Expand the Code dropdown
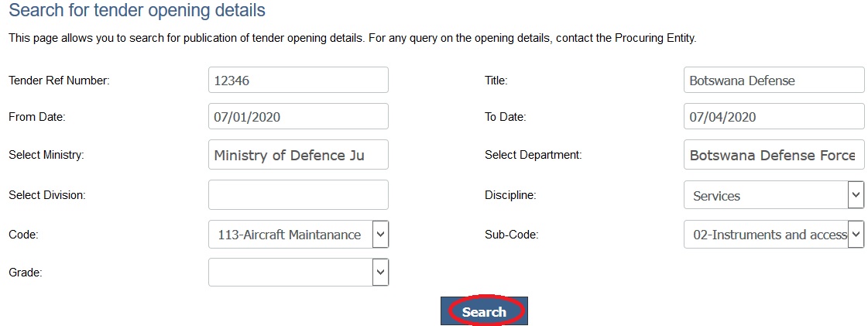The image size is (868, 326). coord(298,234)
